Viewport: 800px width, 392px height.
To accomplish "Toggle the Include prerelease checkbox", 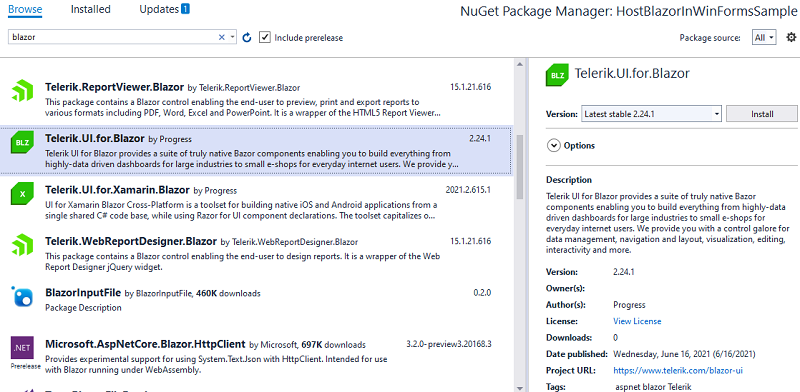I will [x=264, y=37].
